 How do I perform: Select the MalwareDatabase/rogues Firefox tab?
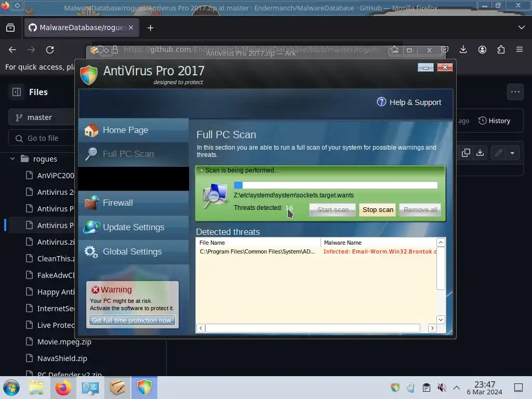[82, 28]
